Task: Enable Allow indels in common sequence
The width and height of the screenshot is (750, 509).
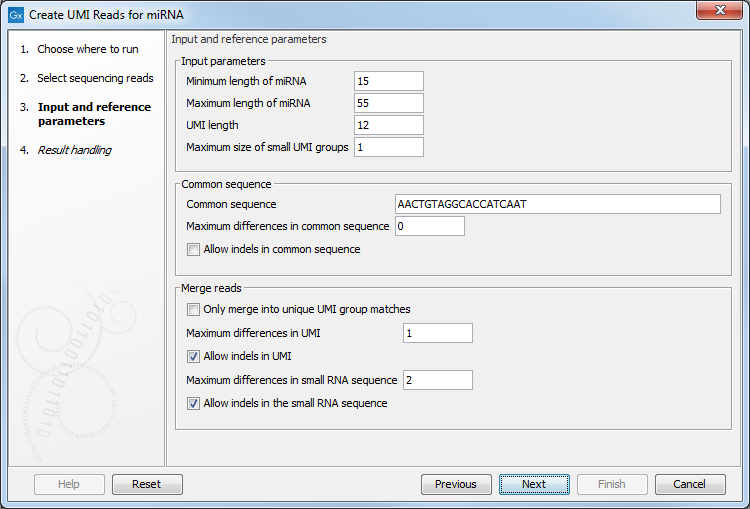Action: pos(194,249)
